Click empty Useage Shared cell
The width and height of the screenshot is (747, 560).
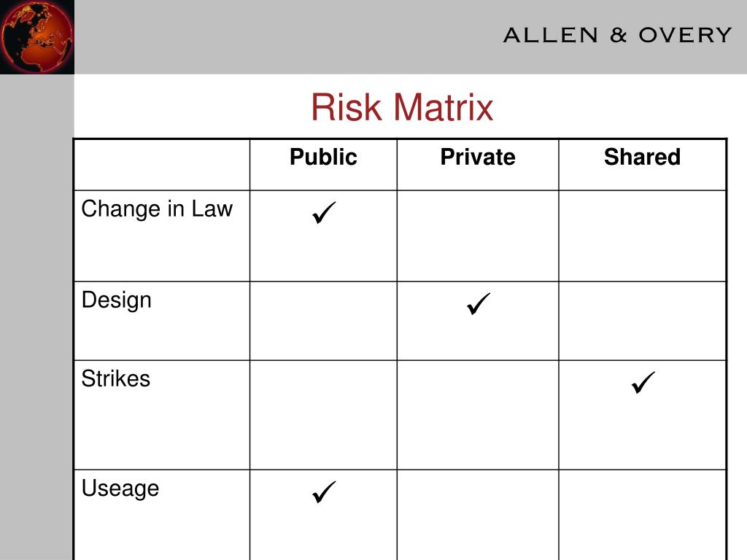pyautogui.click(x=643, y=516)
